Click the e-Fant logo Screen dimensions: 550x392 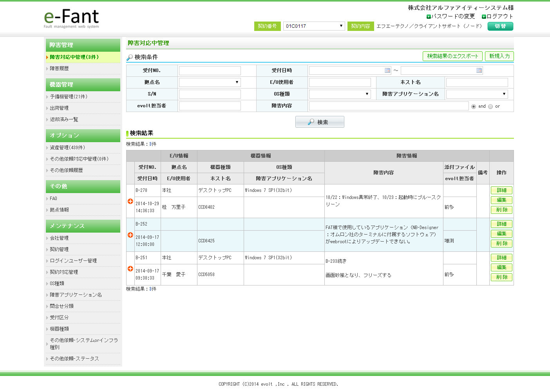point(71,18)
